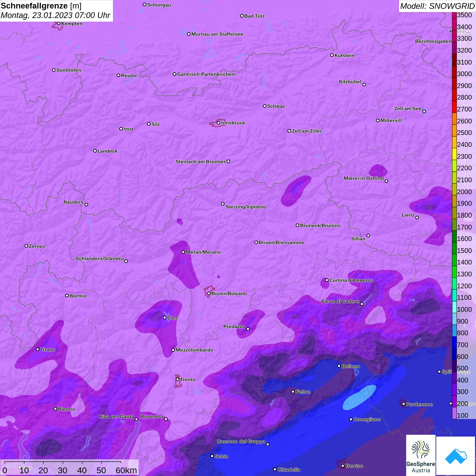The height and width of the screenshot is (476, 476).
Task: Click the Brixen/Bressanone label
Action: (282, 242)
